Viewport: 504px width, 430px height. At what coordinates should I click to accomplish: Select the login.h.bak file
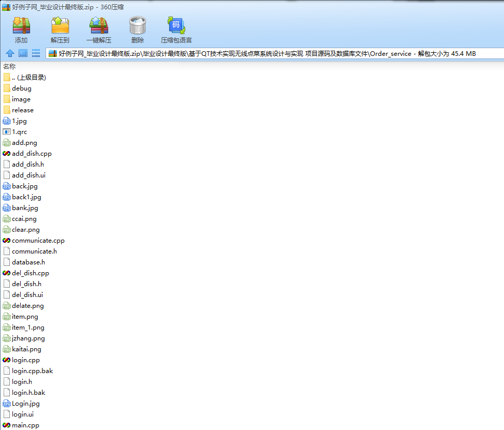point(24,393)
